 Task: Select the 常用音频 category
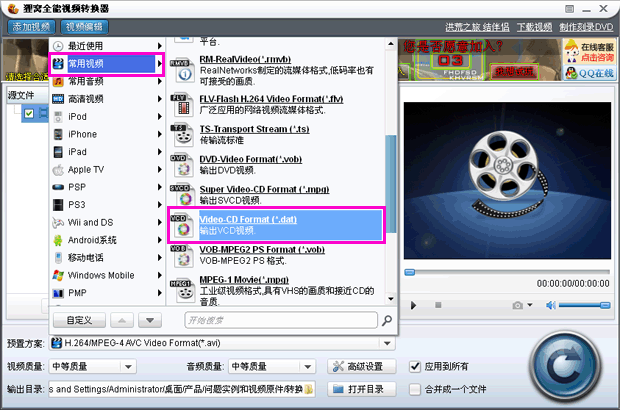point(108,81)
